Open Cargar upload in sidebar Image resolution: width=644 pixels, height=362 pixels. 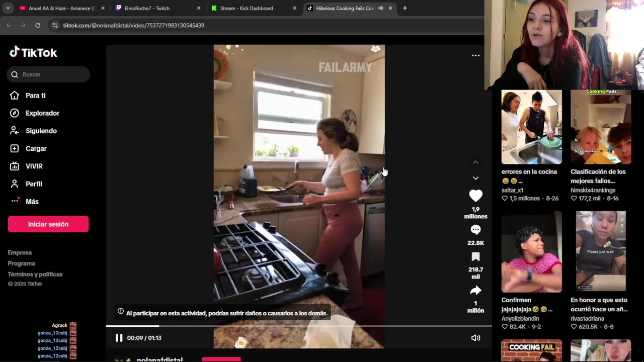pyautogui.click(x=35, y=148)
